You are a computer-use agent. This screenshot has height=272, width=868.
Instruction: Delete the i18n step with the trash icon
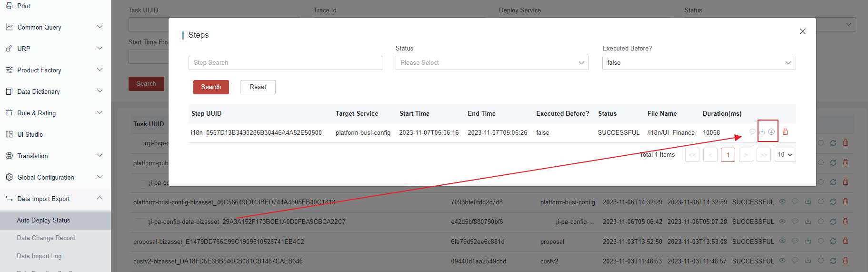(x=785, y=132)
